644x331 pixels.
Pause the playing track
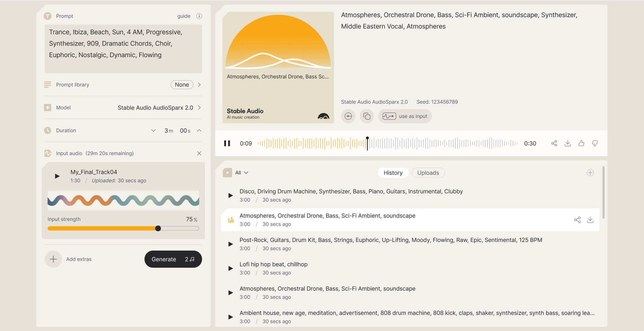[227, 143]
